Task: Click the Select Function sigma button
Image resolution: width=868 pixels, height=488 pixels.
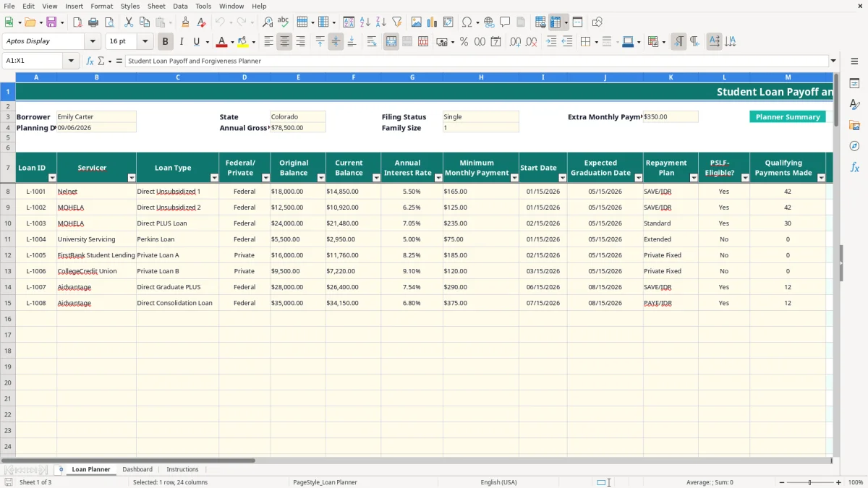Action: pyautogui.click(x=101, y=61)
